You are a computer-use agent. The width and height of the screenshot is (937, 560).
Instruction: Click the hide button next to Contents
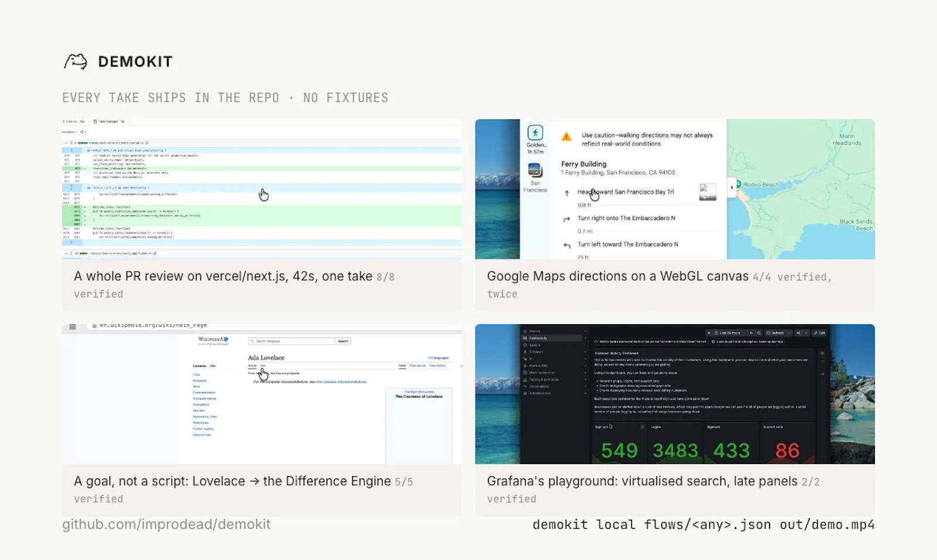click(x=213, y=366)
